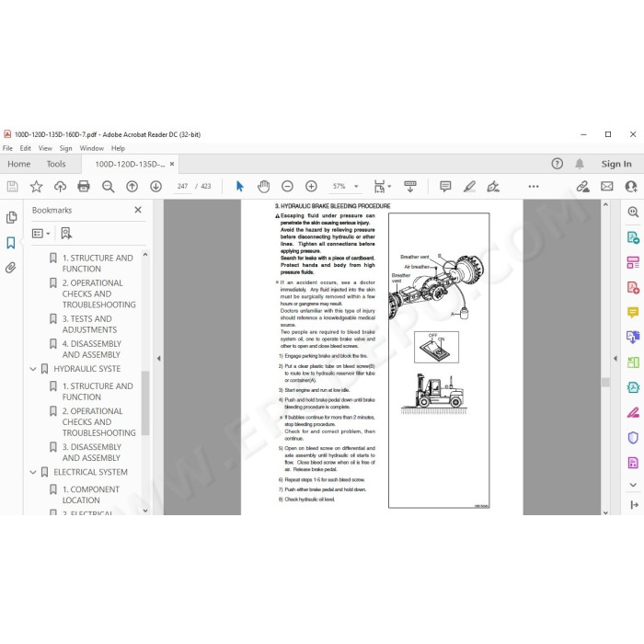Open the Help menu
This screenshot has height=644, width=644.
(118, 148)
